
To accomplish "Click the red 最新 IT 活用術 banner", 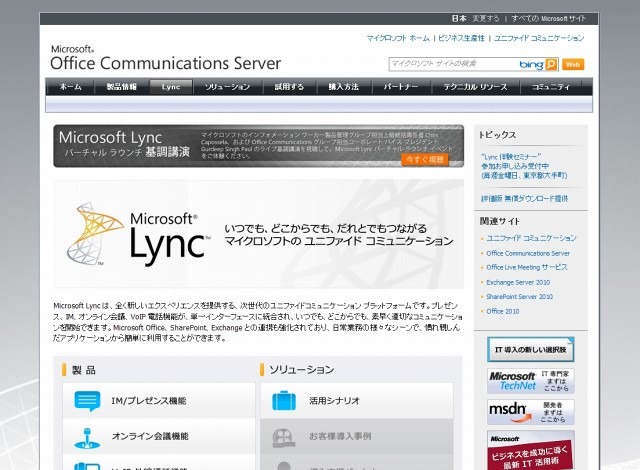I will (x=531, y=450).
